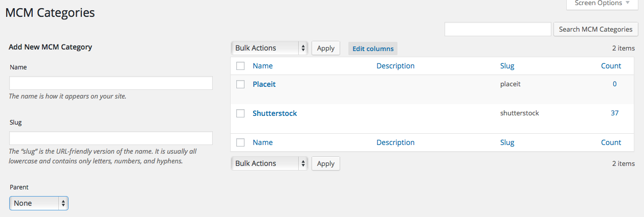Expand the Parent category dropdown

[x=39, y=203]
